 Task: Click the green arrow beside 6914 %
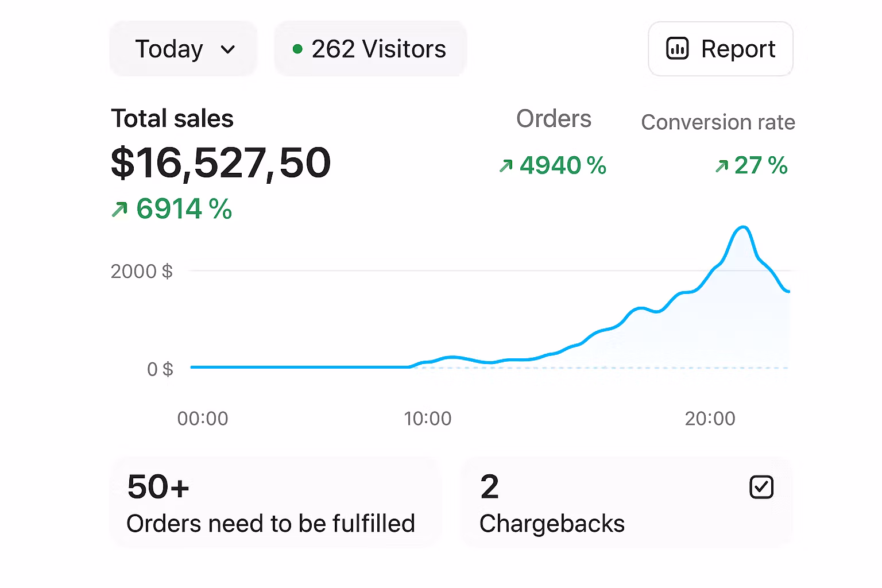point(119,209)
